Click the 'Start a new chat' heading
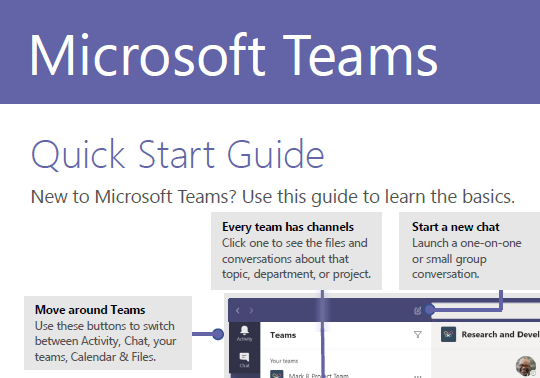The width and height of the screenshot is (540, 378). coord(456,227)
